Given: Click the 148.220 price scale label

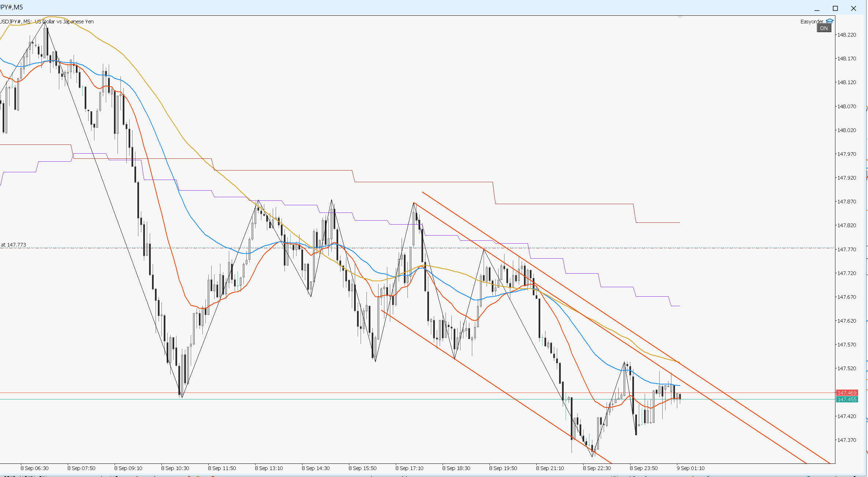Looking at the screenshot, I should 847,35.
